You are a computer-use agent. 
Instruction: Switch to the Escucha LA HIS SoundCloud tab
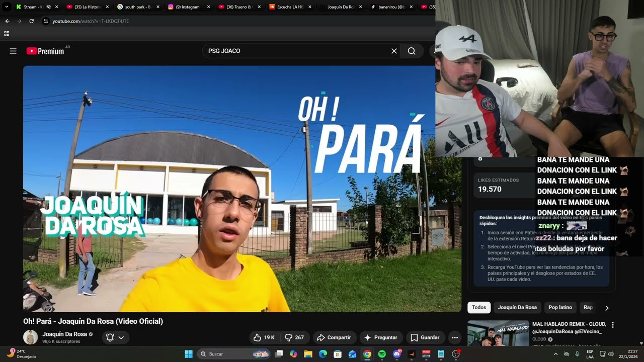click(x=289, y=7)
